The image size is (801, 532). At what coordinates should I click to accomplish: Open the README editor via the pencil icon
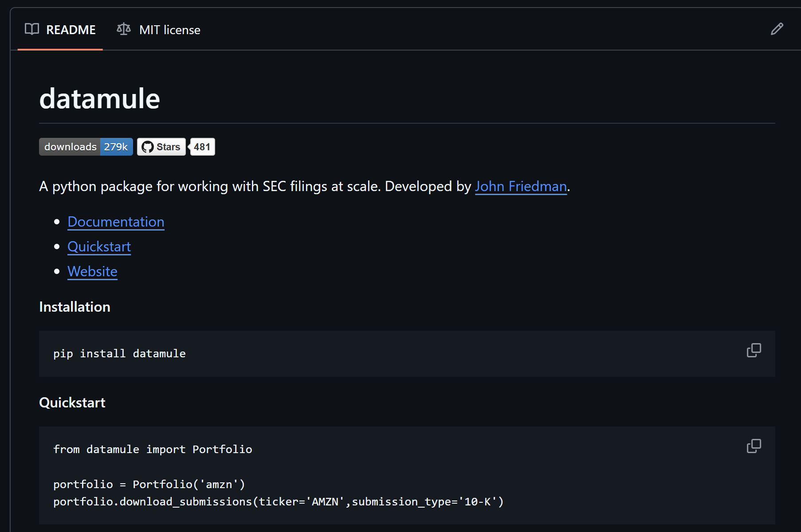tap(777, 28)
